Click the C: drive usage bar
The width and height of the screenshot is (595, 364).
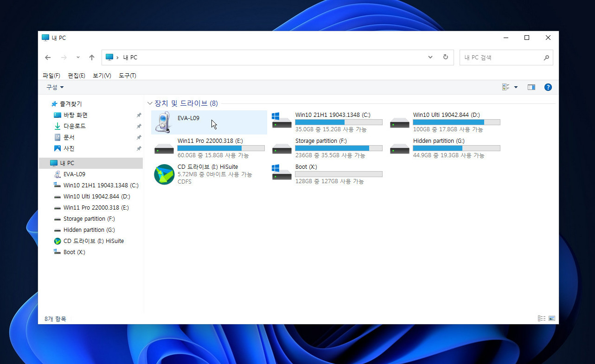[x=339, y=122]
